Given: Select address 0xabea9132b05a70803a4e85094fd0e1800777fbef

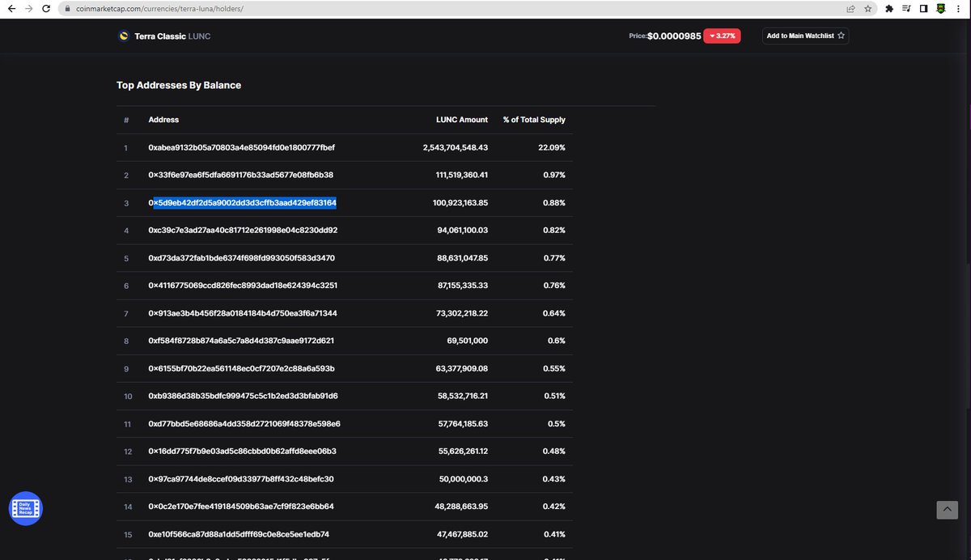Looking at the screenshot, I should (x=242, y=148).
